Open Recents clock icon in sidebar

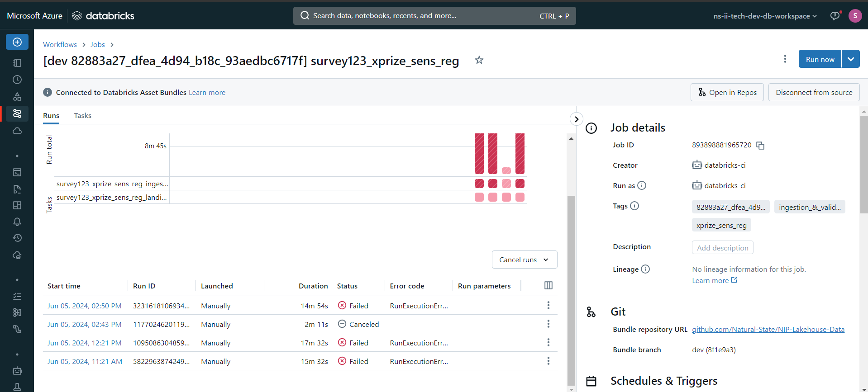[x=17, y=80]
